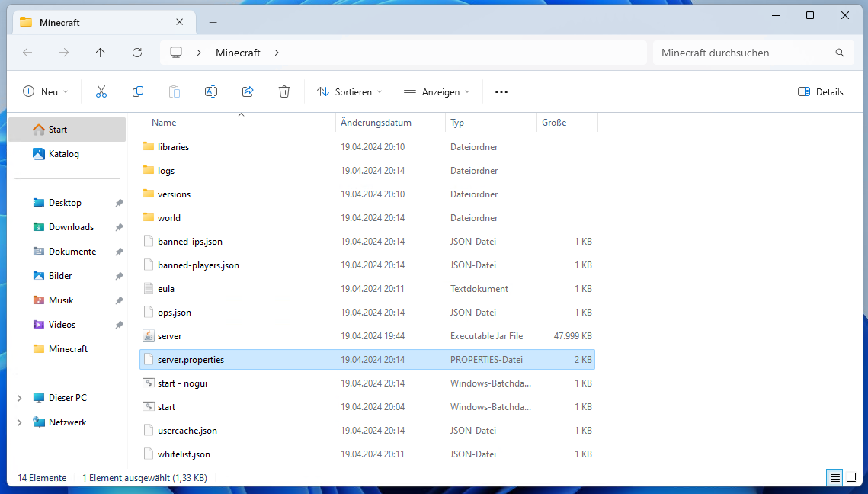
Task: Unpin Downloads using its pin icon
Action: (119, 227)
